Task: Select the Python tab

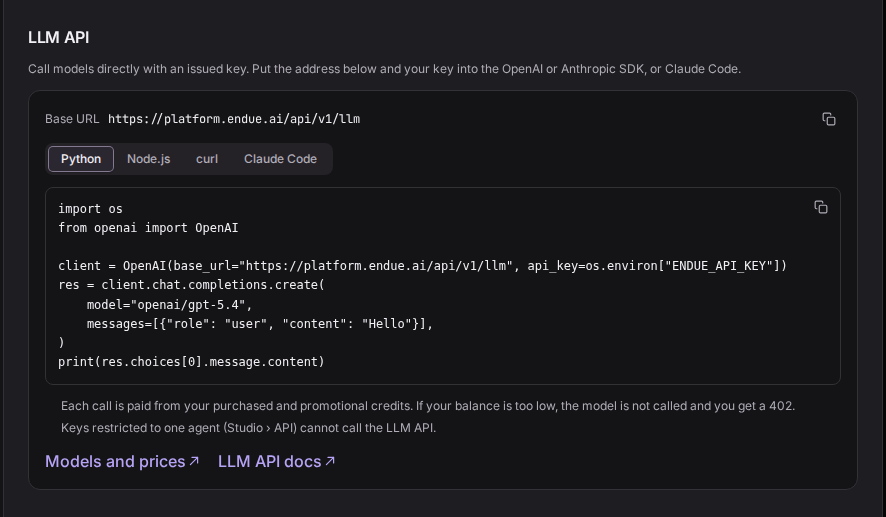Action: click(x=81, y=159)
